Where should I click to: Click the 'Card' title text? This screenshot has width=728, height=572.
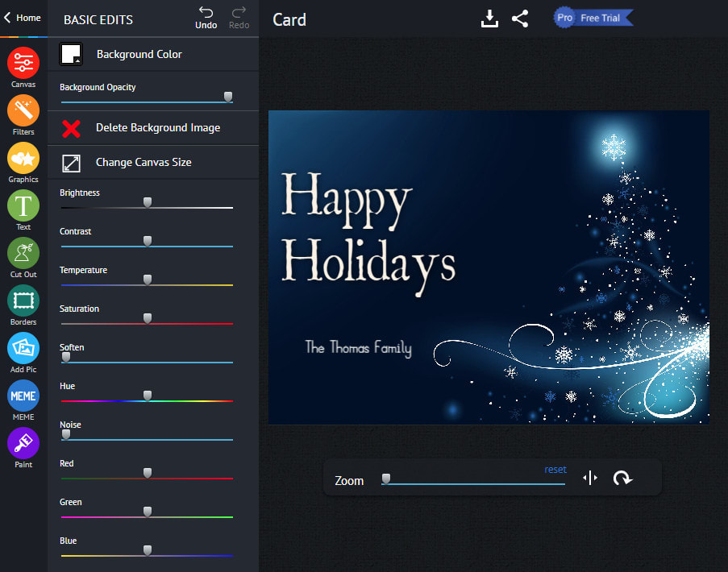(289, 19)
